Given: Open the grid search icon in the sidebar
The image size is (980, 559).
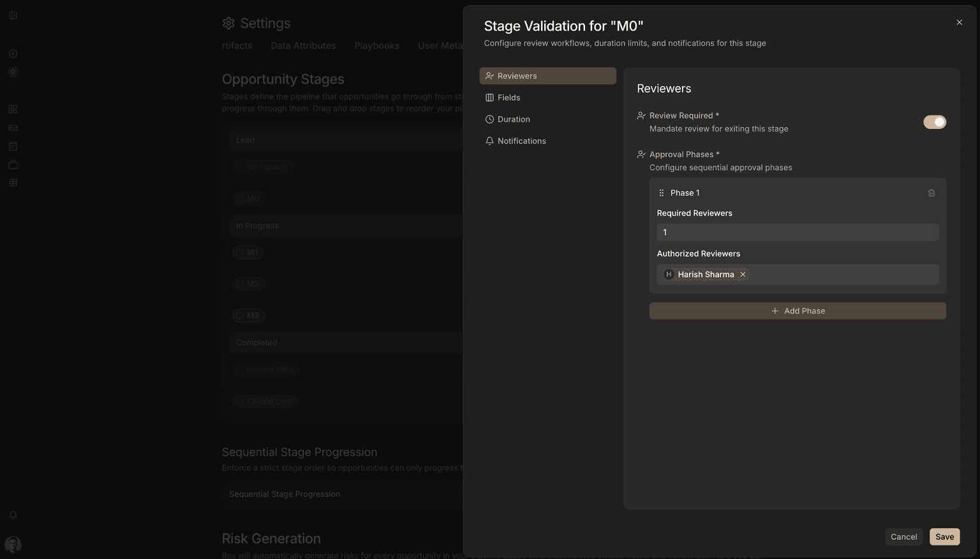Looking at the screenshot, I should [x=13, y=109].
